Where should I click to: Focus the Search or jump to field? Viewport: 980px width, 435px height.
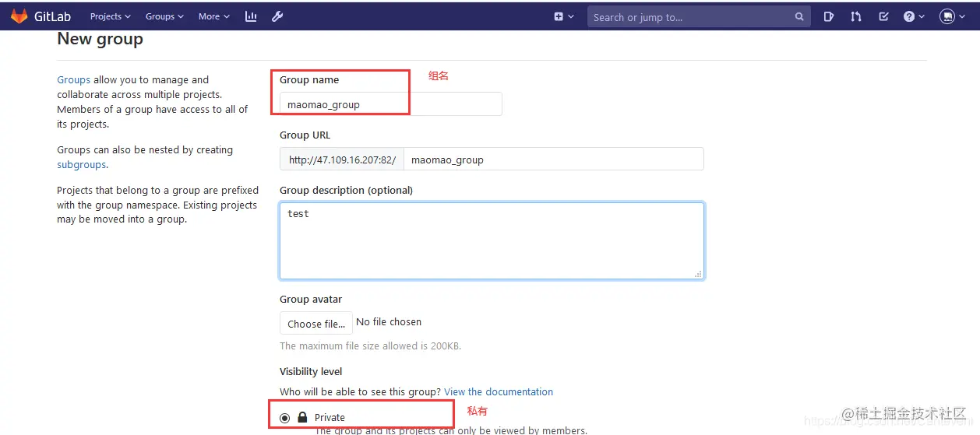(x=698, y=16)
